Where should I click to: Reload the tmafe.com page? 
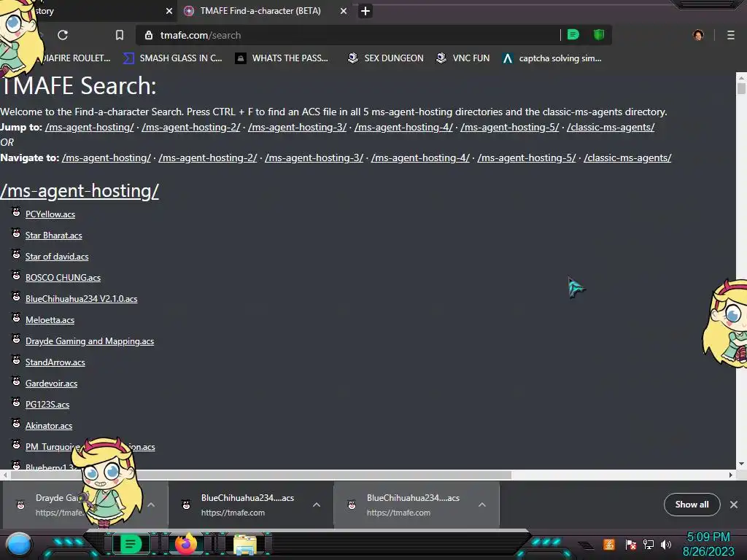(63, 35)
